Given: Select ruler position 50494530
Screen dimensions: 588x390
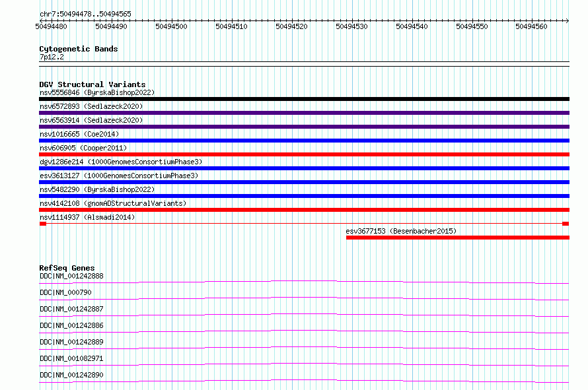Looking at the screenshot, I should pos(351,26).
